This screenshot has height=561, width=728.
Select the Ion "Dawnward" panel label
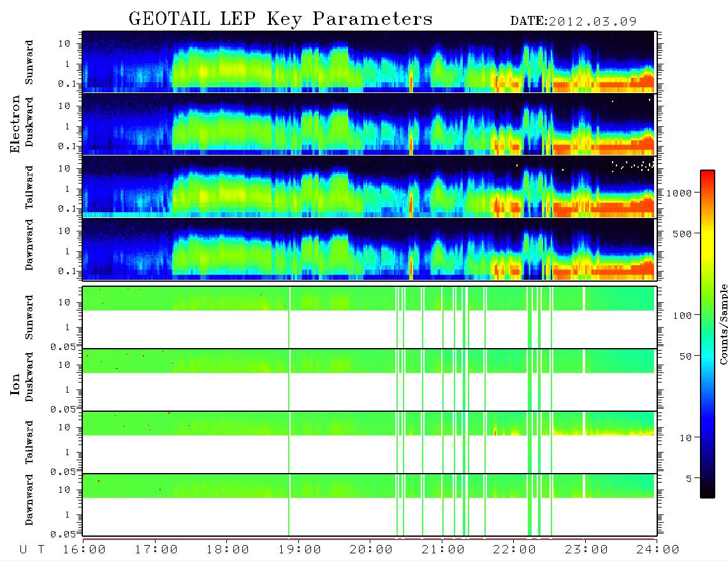click(x=29, y=500)
